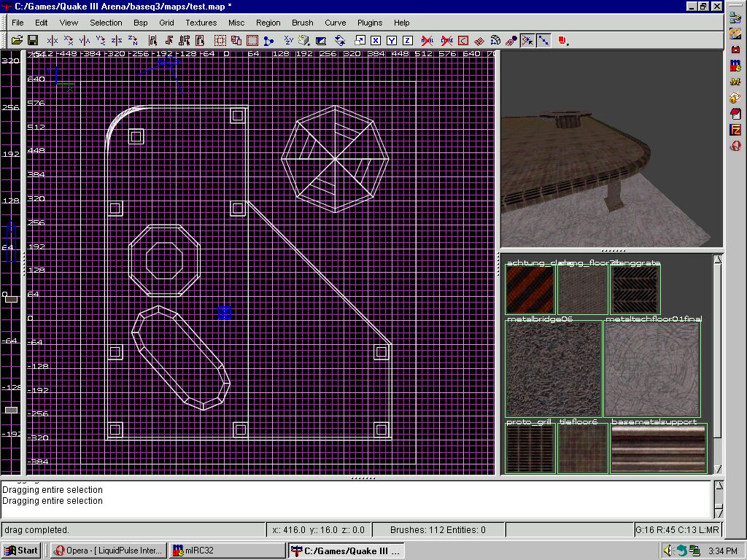Screen dimensions: 747x560
Task: Open a map file with the folder icon
Action: click(17, 41)
